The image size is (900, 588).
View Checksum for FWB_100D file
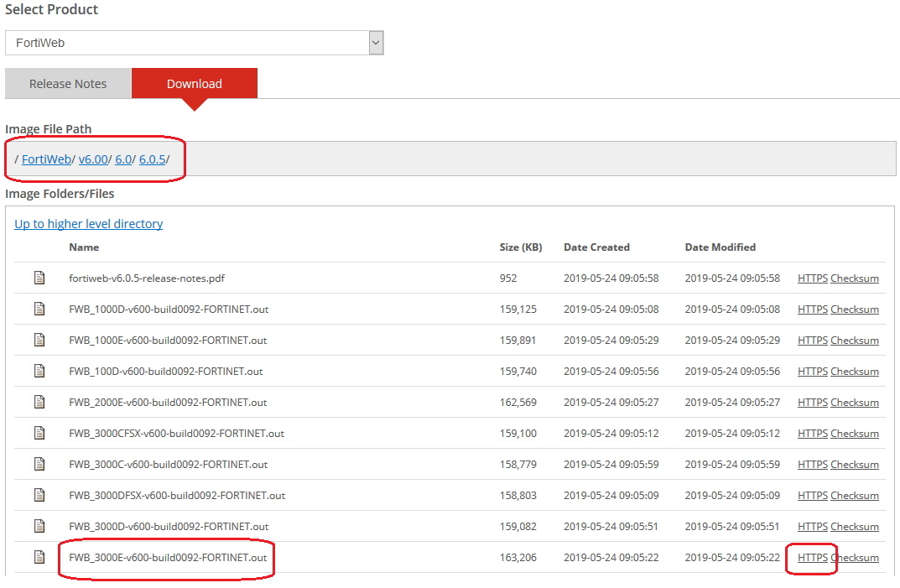[x=855, y=372]
